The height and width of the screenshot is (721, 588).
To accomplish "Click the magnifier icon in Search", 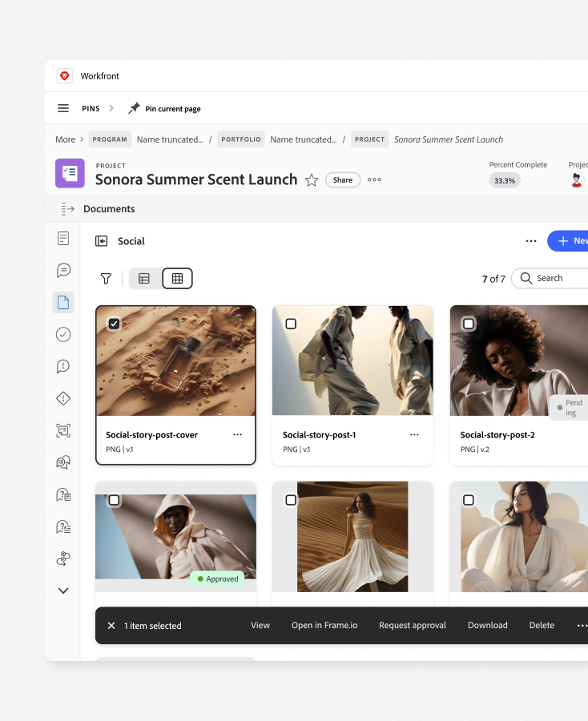I will point(526,278).
